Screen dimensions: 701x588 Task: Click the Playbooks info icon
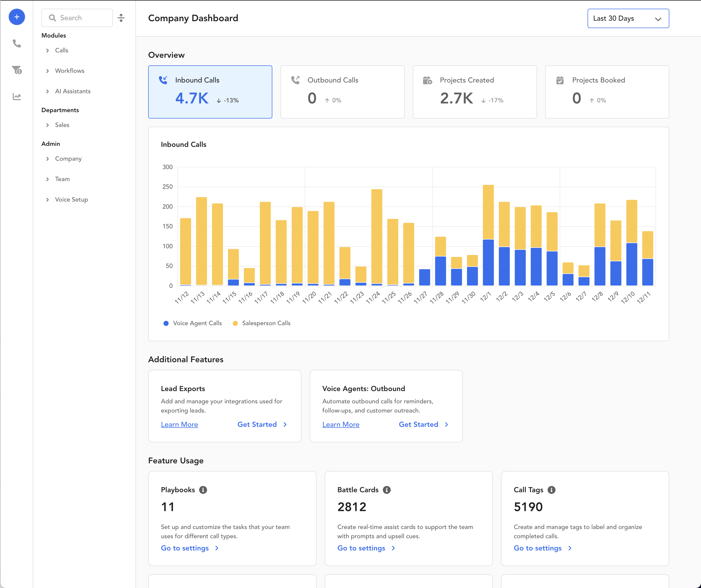(203, 490)
